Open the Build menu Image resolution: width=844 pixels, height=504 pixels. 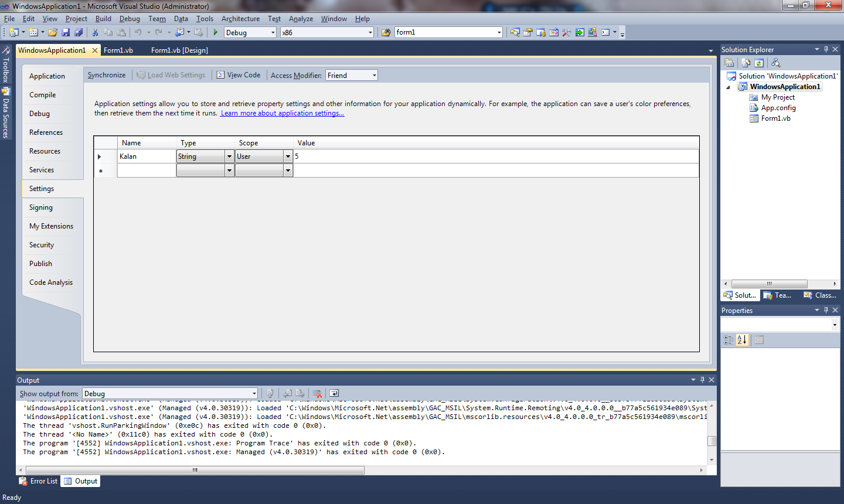pos(103,19)
